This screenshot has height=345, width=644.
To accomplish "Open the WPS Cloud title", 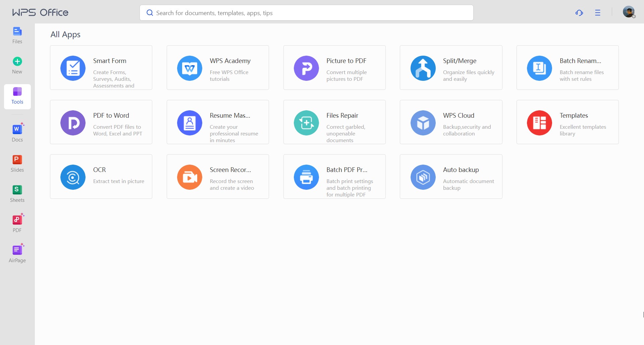I will 459,115.
